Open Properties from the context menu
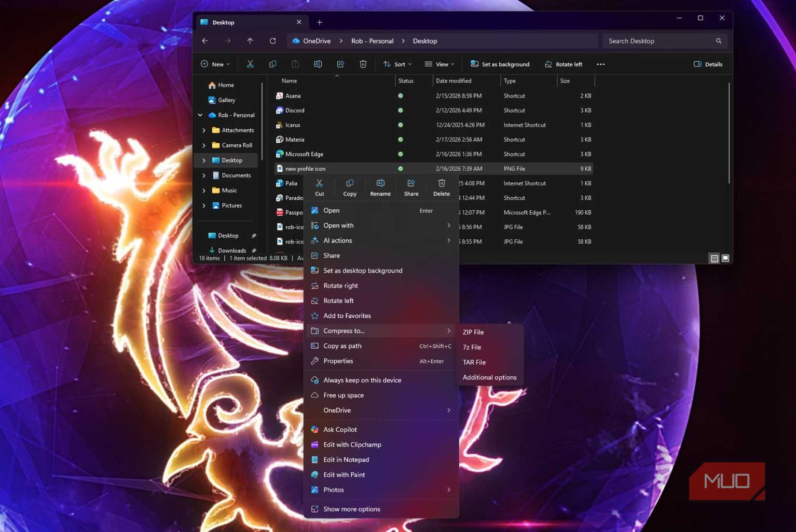 (381, 361)
